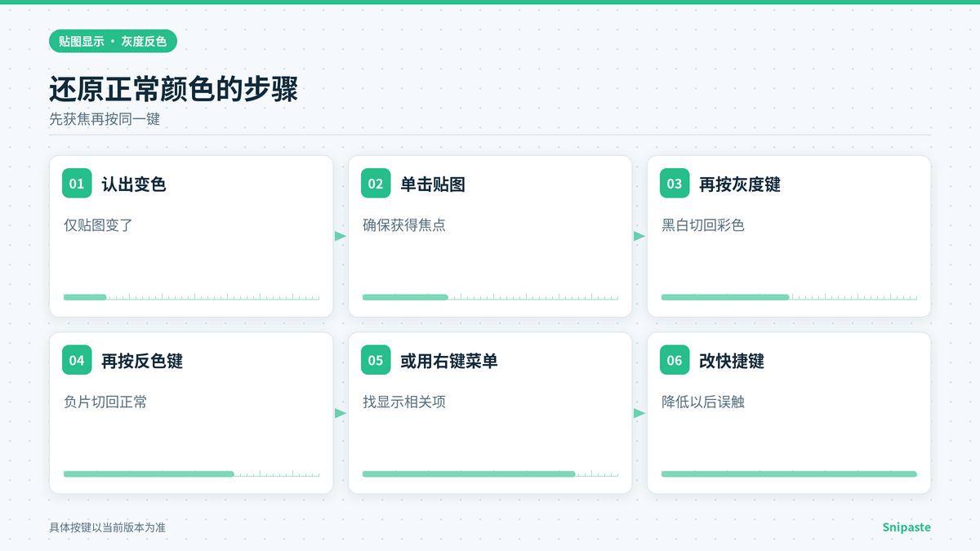Click the 01 step number badge

click(77, 184)
